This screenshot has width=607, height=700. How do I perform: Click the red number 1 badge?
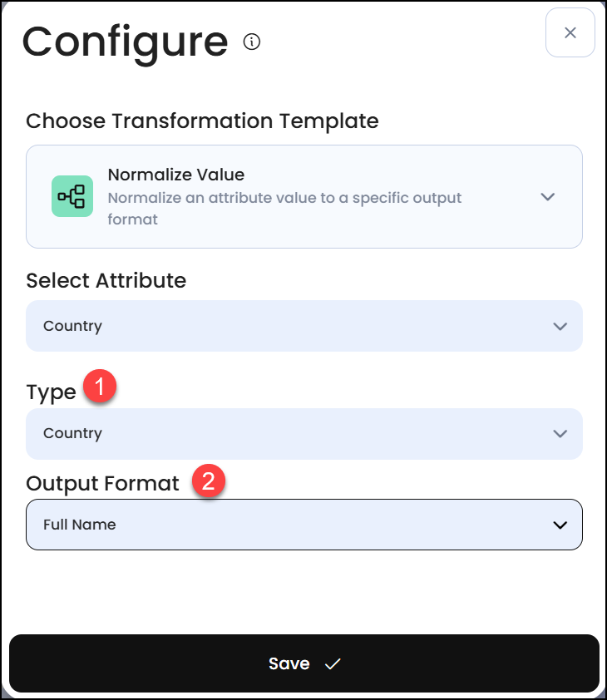click(101, 388)
